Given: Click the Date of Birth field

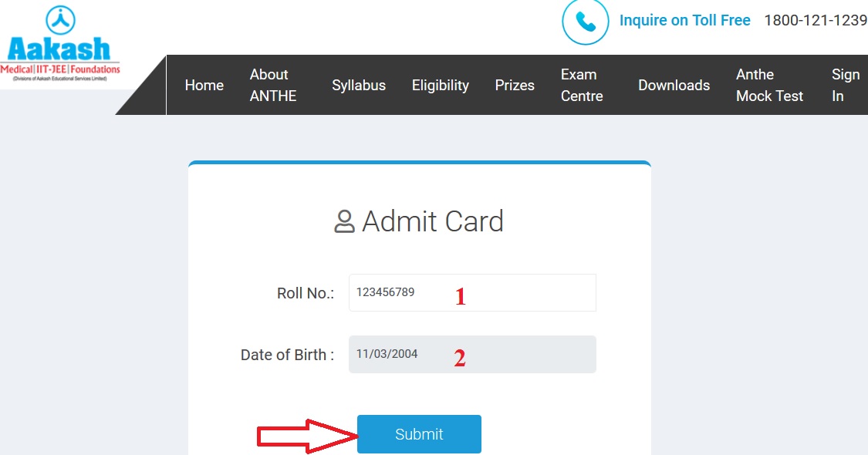Looking at the screenshot, I should tap(472, 355).
